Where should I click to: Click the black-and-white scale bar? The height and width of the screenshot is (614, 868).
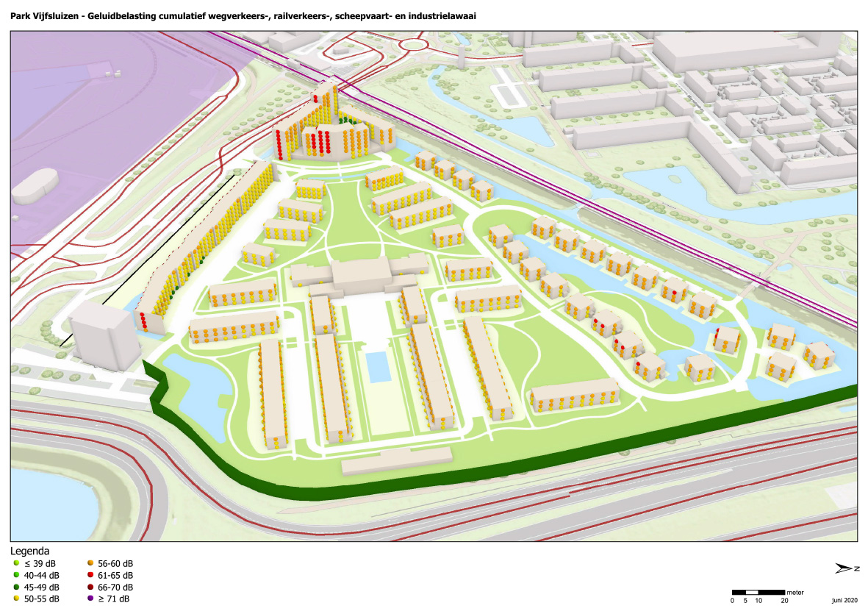coord(758,592)
